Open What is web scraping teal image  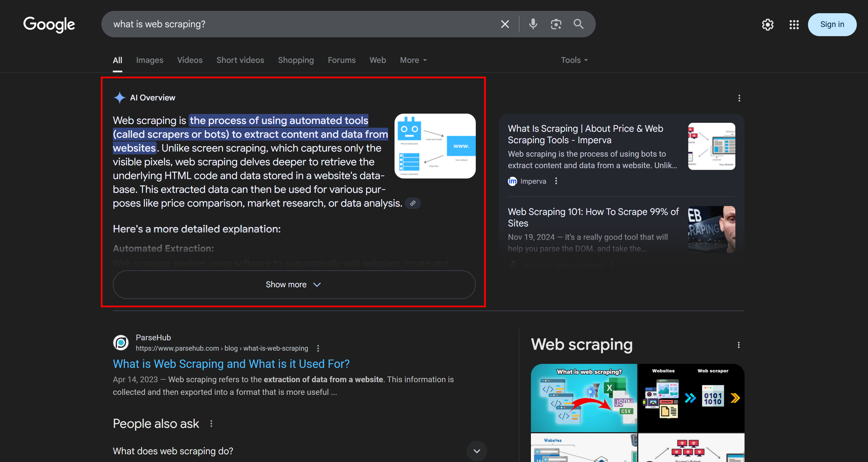click(584, 398)
